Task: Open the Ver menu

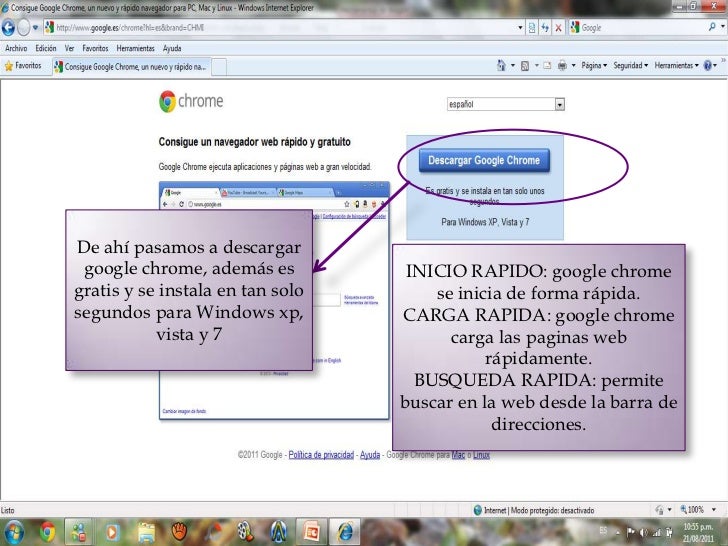Action: [x=69, y=48]
